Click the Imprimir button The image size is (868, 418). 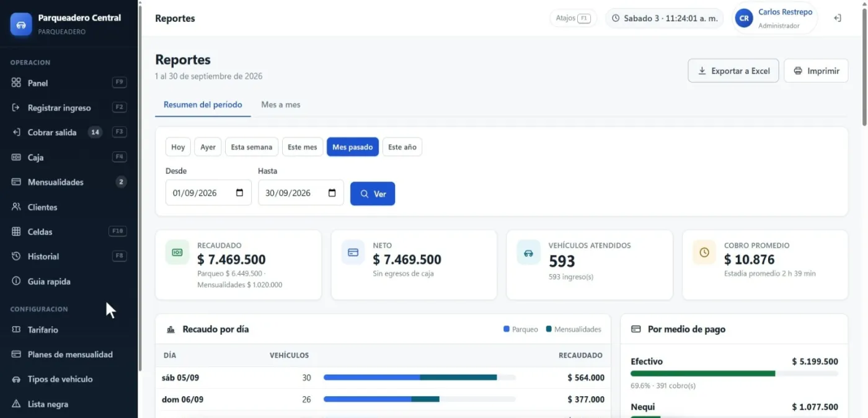816,71
